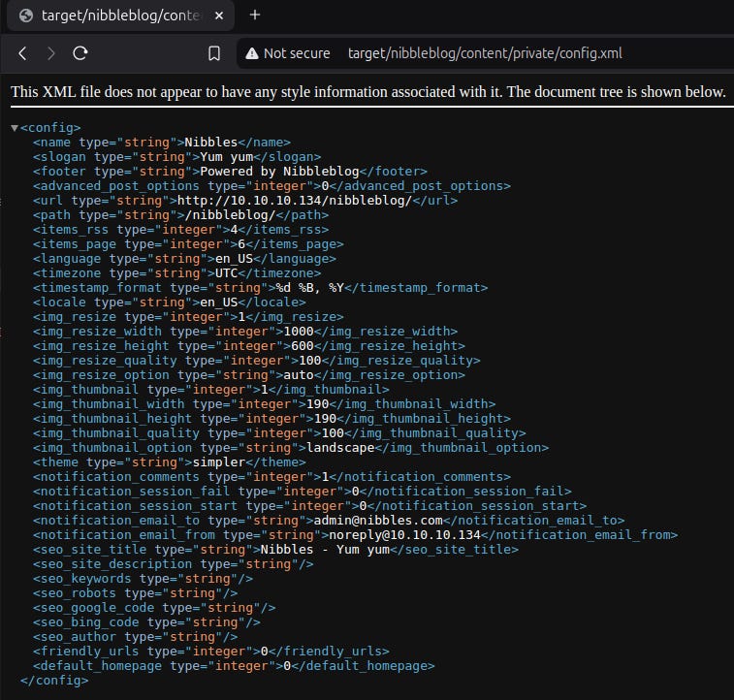
Task: Collapse the config root node triangle
Action: (15, 128)
